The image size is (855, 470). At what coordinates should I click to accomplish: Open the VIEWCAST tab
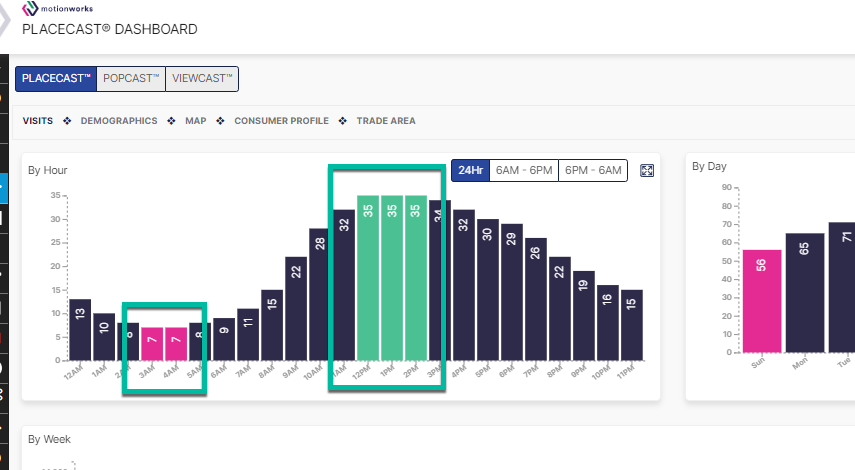tap(202, 79)
